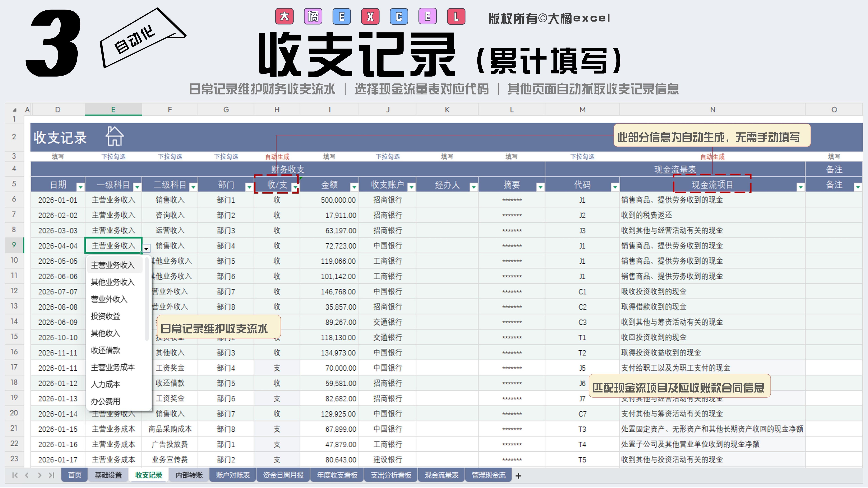Select 其他业务收入 in dropdown list

(x=113, y=282)
